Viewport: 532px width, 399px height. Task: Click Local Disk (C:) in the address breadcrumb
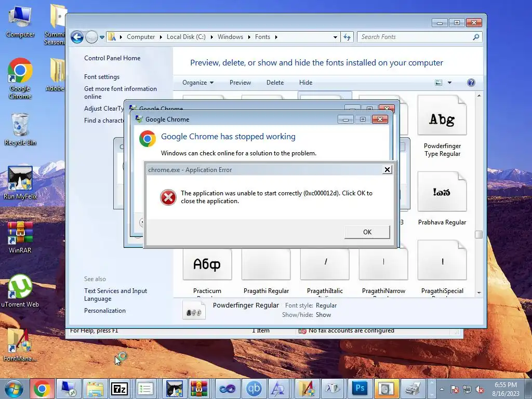click(186, 37)
